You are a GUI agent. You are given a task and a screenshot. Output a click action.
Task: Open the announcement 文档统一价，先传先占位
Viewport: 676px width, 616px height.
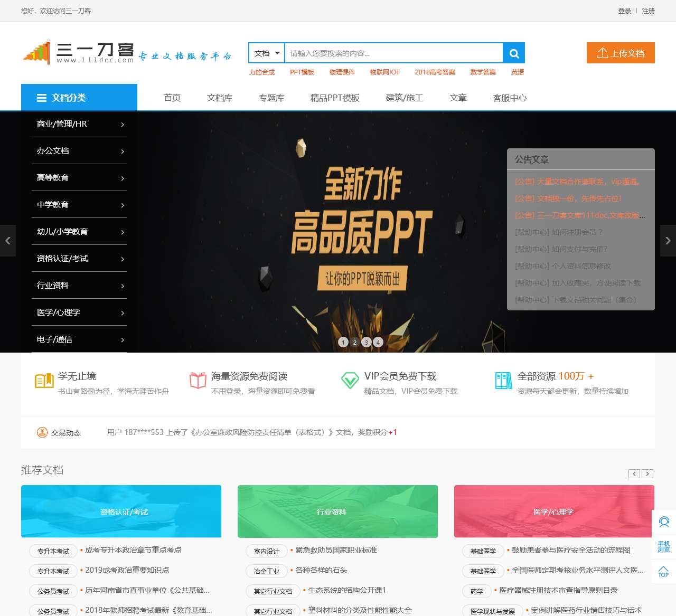tap(568, 198)
